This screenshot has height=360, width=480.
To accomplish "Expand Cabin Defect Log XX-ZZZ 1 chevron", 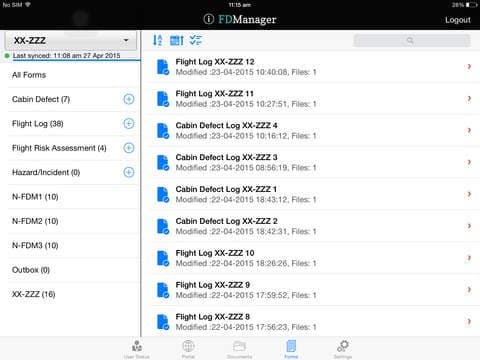I will [x=469, y=194].
